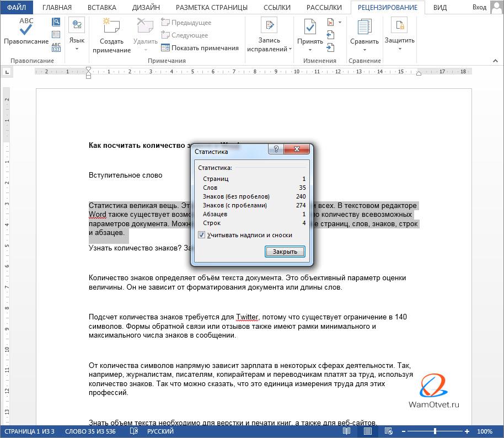Click the Защитить protect icon
Screen dimensions: 504x438
point(400,25)
